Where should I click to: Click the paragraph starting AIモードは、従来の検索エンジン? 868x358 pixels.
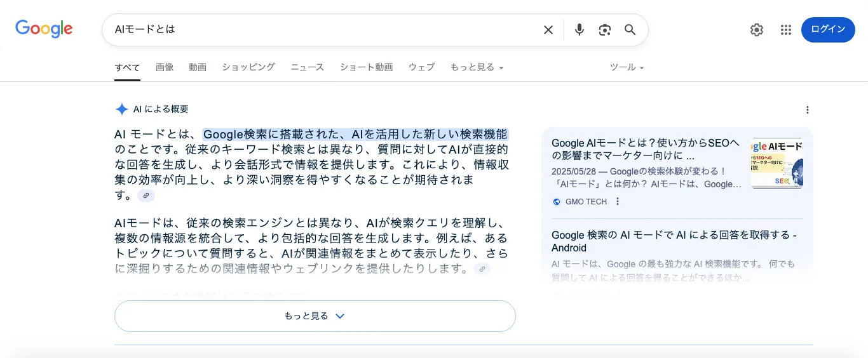(311, 246)
